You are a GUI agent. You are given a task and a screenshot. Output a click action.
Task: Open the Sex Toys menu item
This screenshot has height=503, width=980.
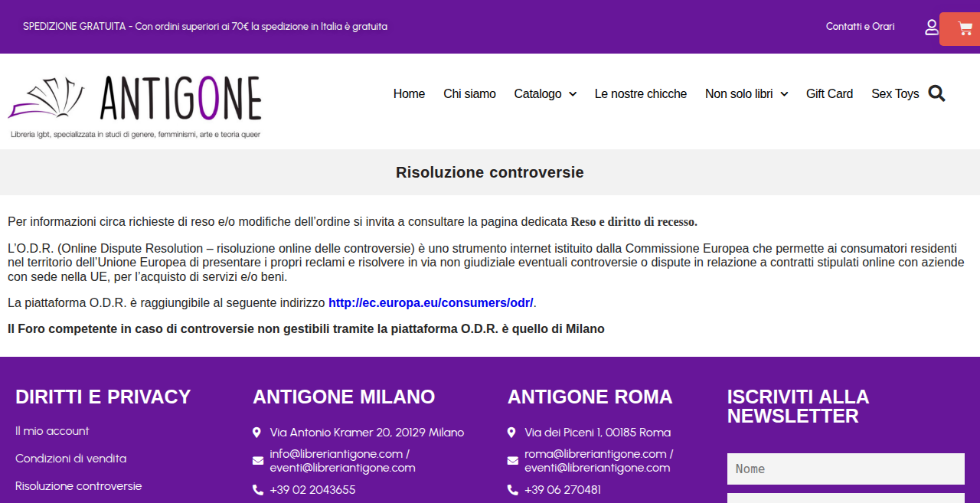click(895, 93)
